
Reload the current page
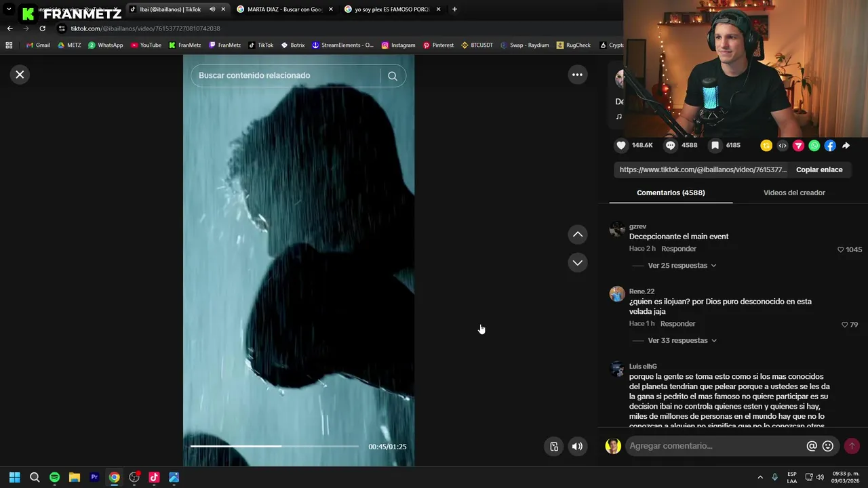click(x=42, y=28)
